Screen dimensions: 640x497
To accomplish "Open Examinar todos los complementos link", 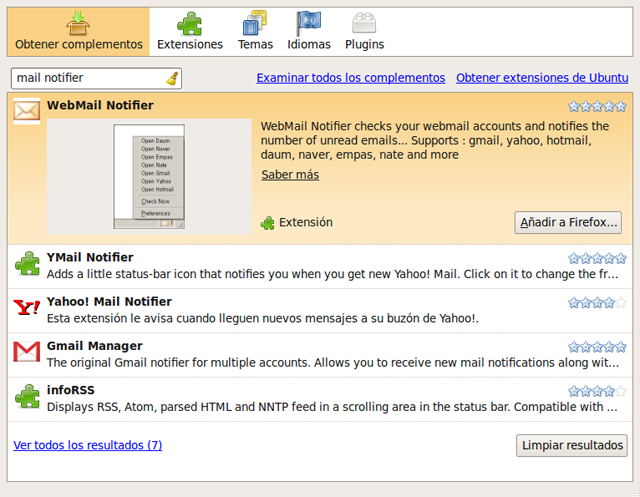I will 350,78.
